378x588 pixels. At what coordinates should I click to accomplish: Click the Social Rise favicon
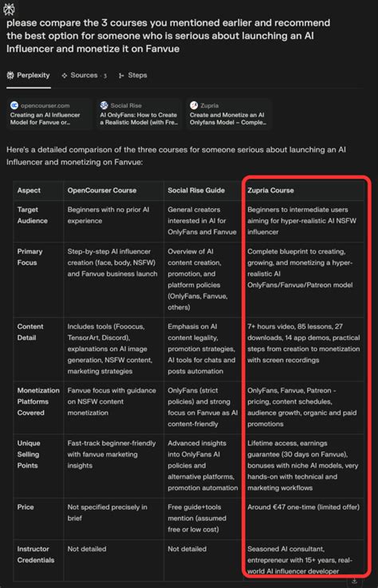[104, 106]
